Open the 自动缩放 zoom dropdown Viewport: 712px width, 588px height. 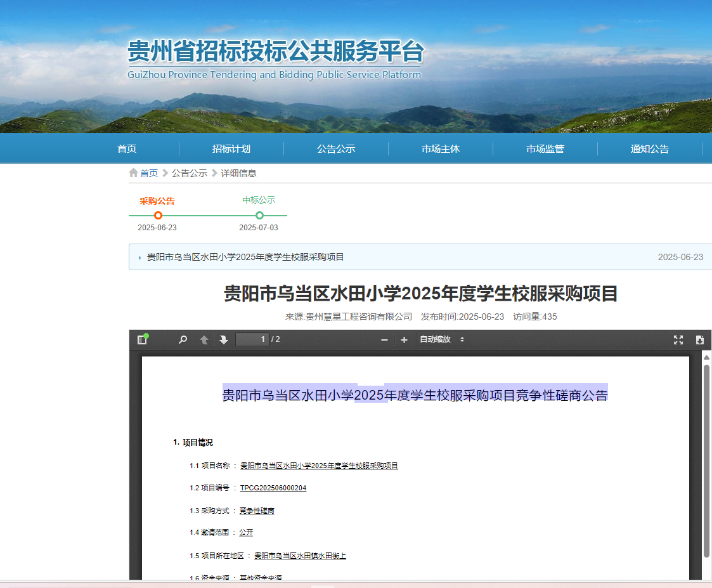pyautogui.click(x=441, y=340)
